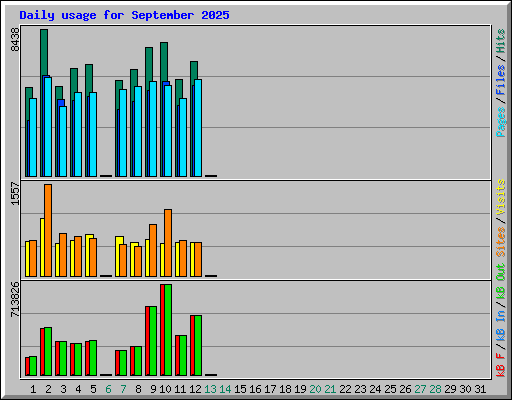Click day 30 on the date axis
The image size is (512, 400).
coord(465,389)
